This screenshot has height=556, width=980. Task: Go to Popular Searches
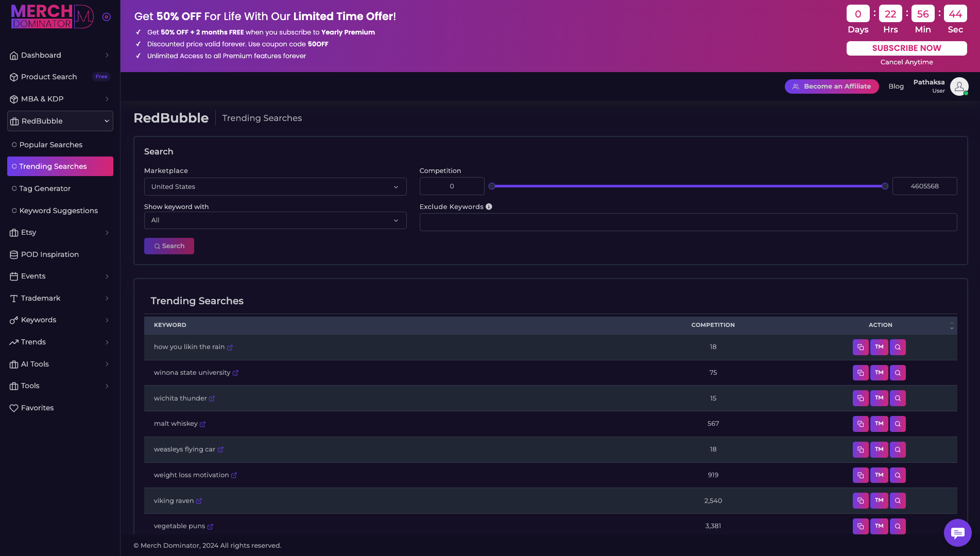(51, 145)
